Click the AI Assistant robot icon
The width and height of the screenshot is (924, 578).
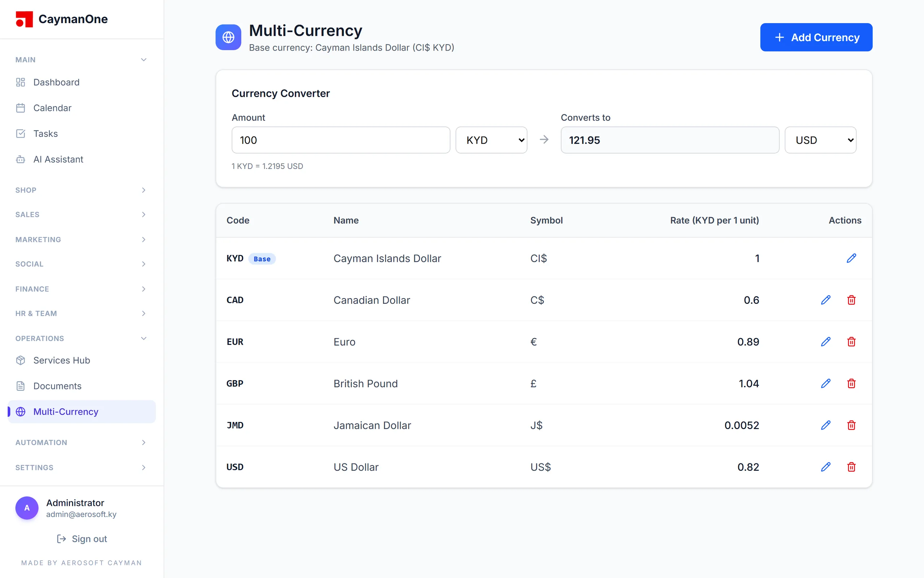[x=21, y=159]
